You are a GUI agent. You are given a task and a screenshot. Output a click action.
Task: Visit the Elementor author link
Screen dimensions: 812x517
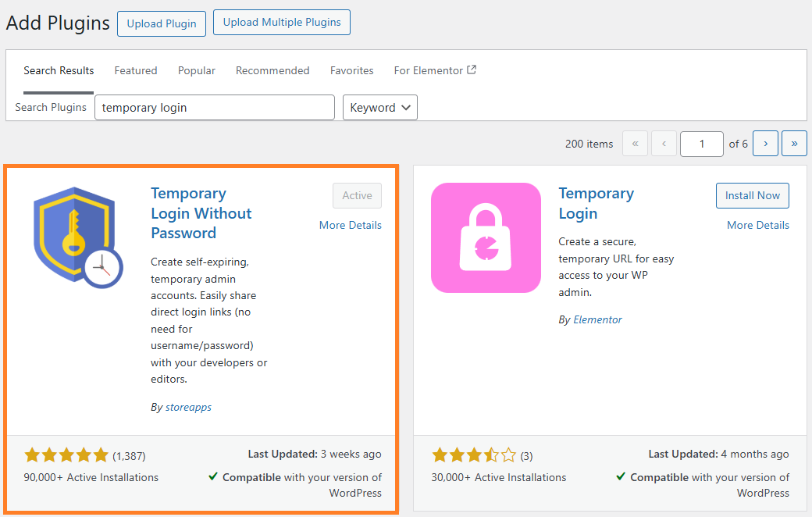point(597,319)
